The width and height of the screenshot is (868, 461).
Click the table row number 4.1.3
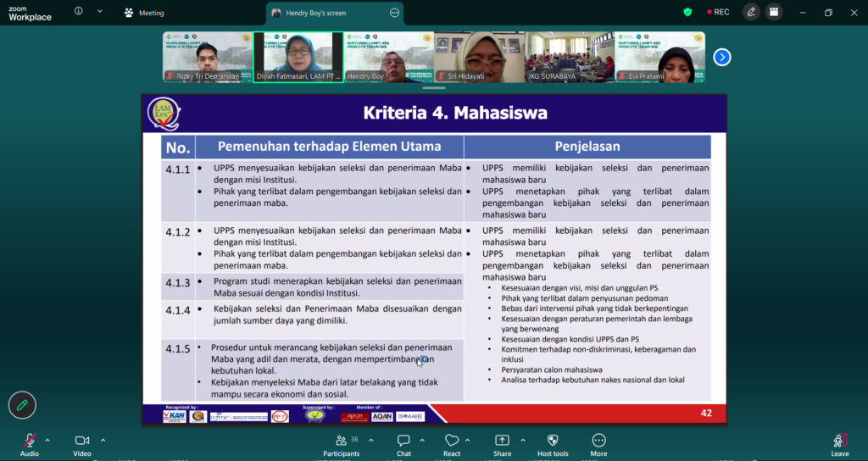click(178, 282)
